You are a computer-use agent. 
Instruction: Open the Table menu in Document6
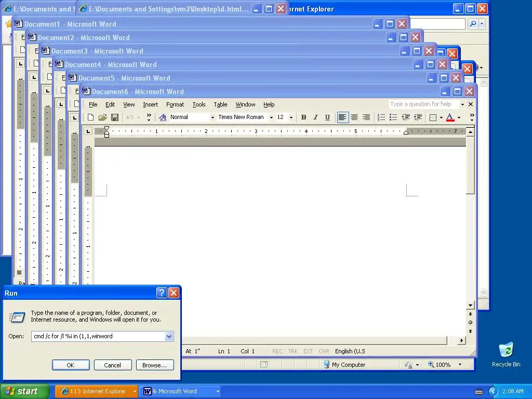pyautogui.click(x=220, y=104)
